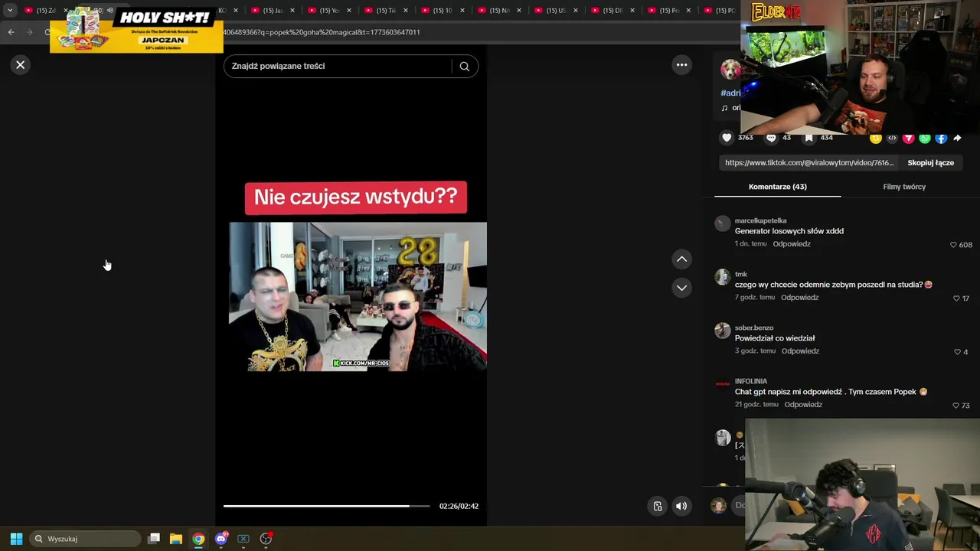Open username marcelkapetelka

[760, 220]
